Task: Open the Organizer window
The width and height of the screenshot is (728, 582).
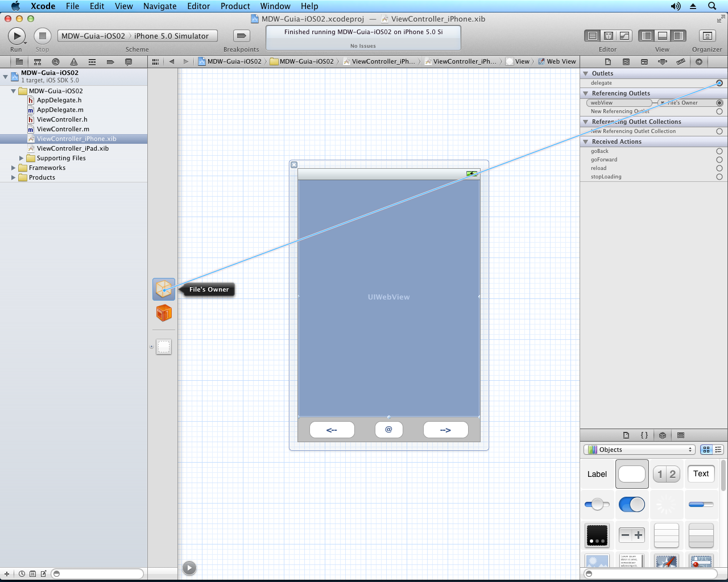Action: coord(707,36)
